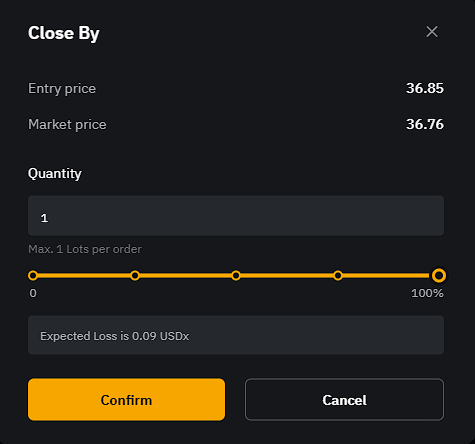Image resolution: width=475 pixels, height=444 pixels.
Task: Click the Max. 1 Lots per order hint
Action: [85, 249]
